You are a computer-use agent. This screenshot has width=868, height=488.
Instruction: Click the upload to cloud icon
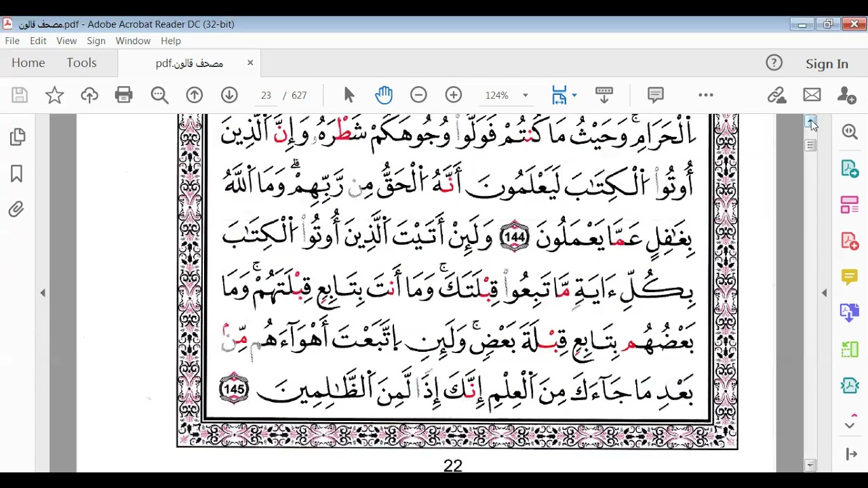point(90,95)
